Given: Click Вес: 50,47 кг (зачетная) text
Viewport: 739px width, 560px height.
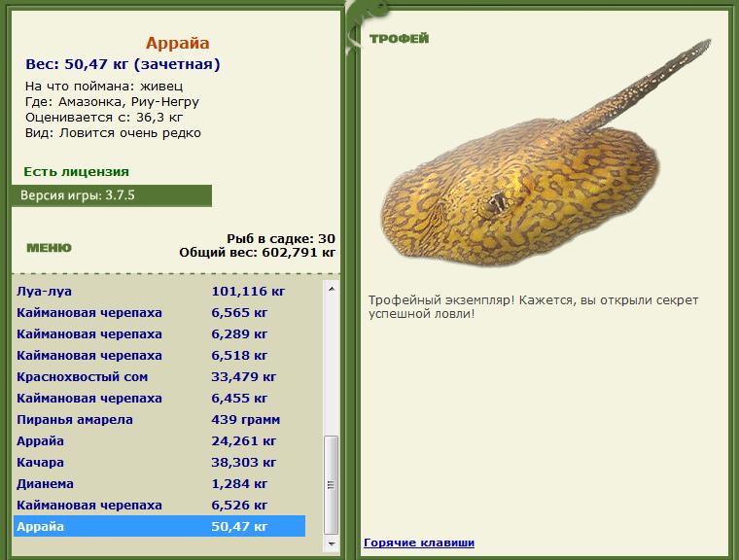Looking at the screenshot, I should coord(123,64).
